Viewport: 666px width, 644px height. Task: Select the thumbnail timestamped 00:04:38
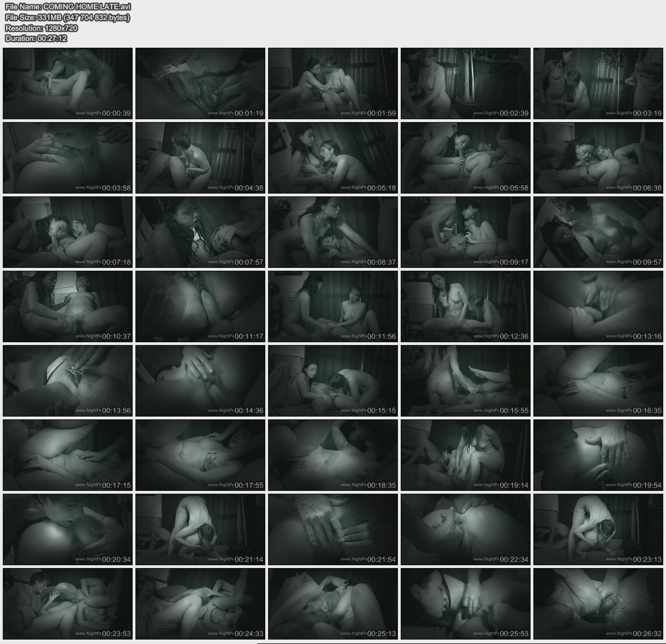click(200, 158)
